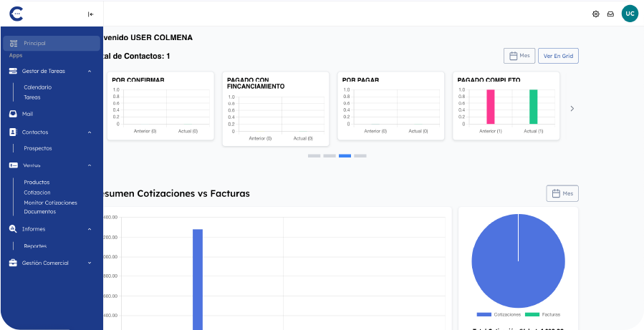Viewport: 644px width, 330px height.
Task: Click the Informes magnifier icon
Action: point(13,229)
